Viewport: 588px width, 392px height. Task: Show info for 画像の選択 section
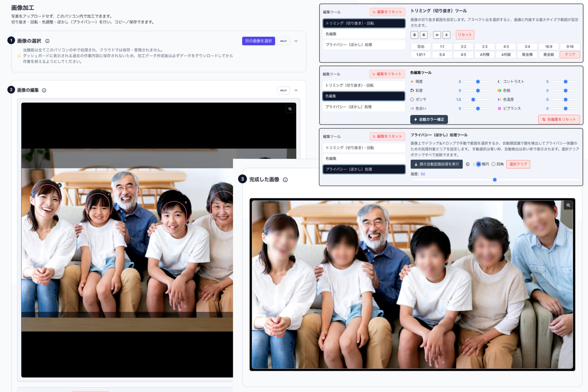pyautogui.click(x=47, y=41)
